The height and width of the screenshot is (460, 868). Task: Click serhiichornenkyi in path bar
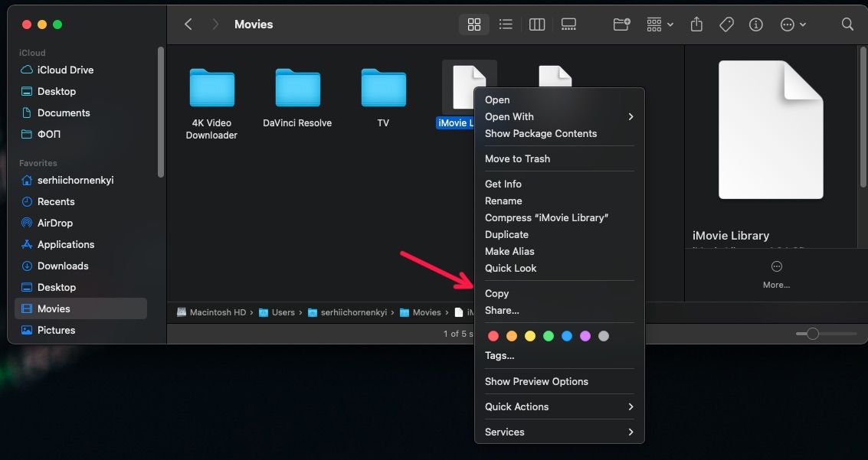(348, 312)
